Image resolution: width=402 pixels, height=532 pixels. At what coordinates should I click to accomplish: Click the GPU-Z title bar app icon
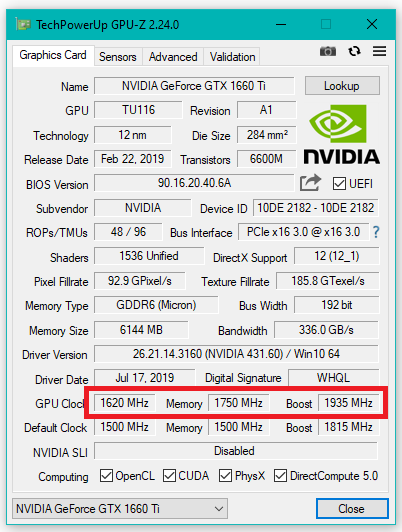[x=23, y=25]
